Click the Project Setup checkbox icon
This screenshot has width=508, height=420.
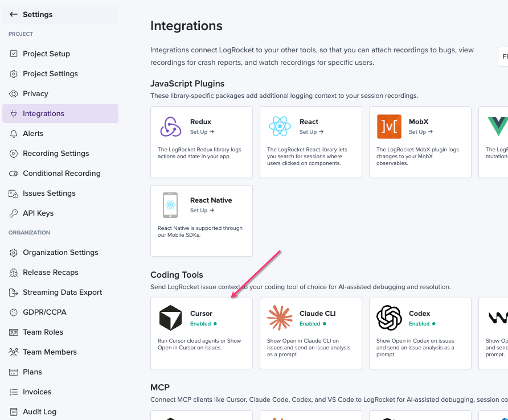(14, 53)
